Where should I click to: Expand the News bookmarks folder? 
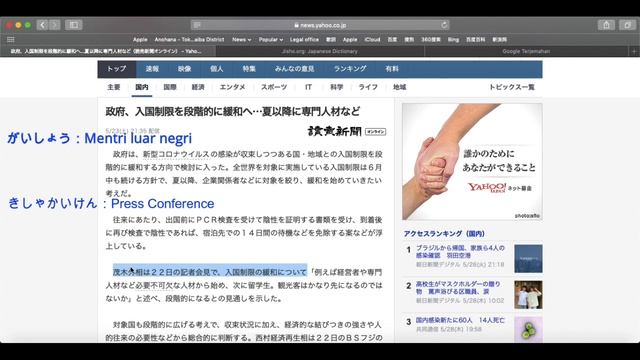(x=241, y=40)
